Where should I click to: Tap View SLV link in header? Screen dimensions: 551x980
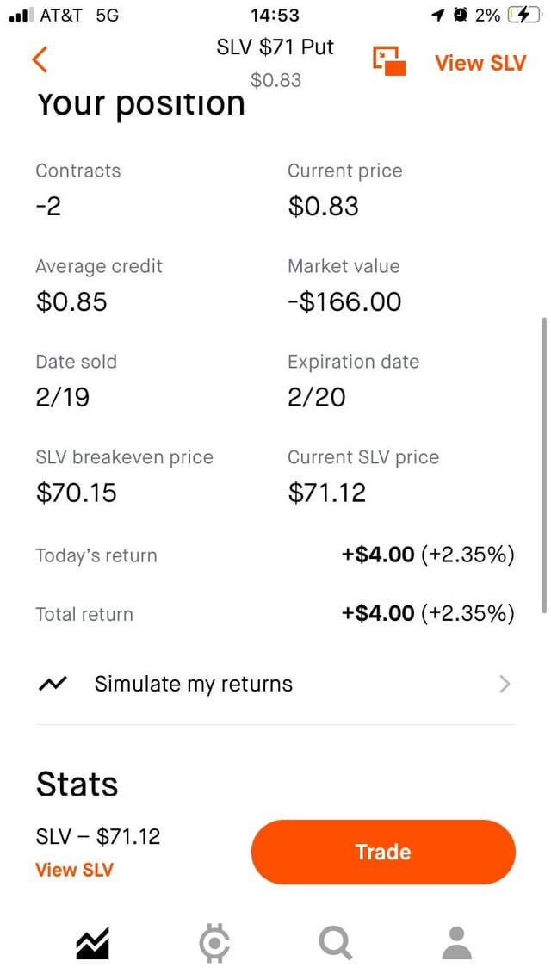pos(480,63)
